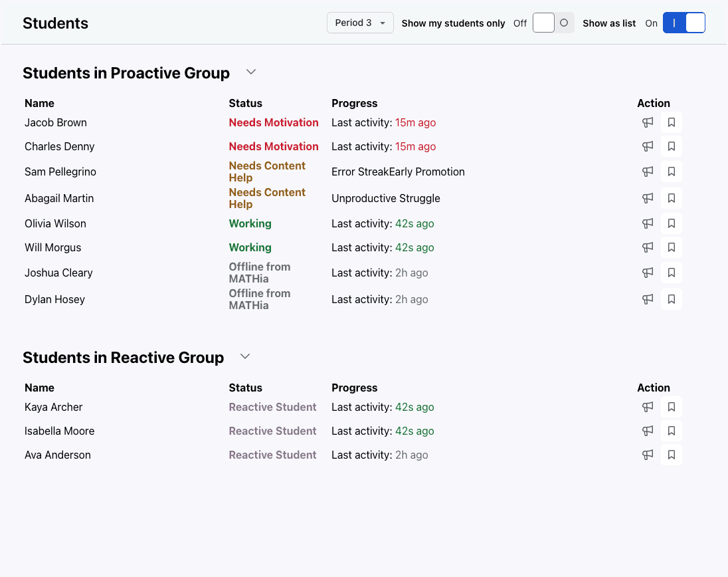This screenshot has height=577, width=728.
Task: Click Needs Content Help for Sam Pellegrino
Action: (267, 172)
